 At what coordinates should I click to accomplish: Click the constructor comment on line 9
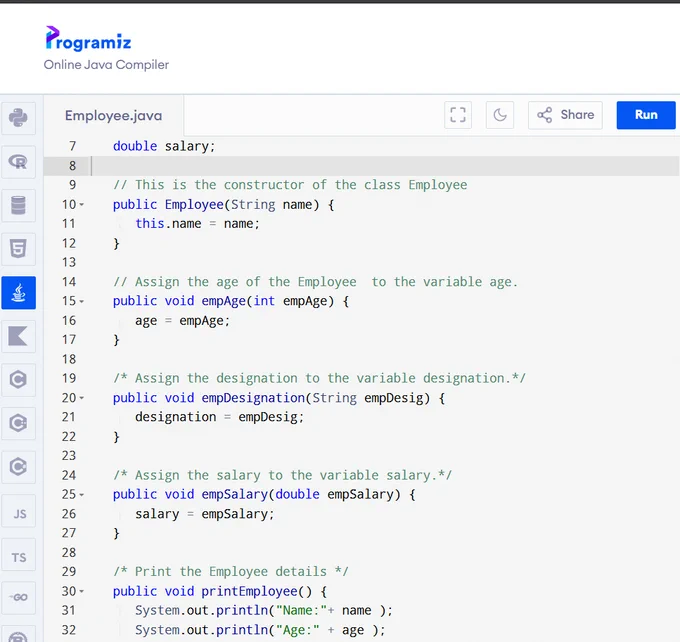(290, 185)
